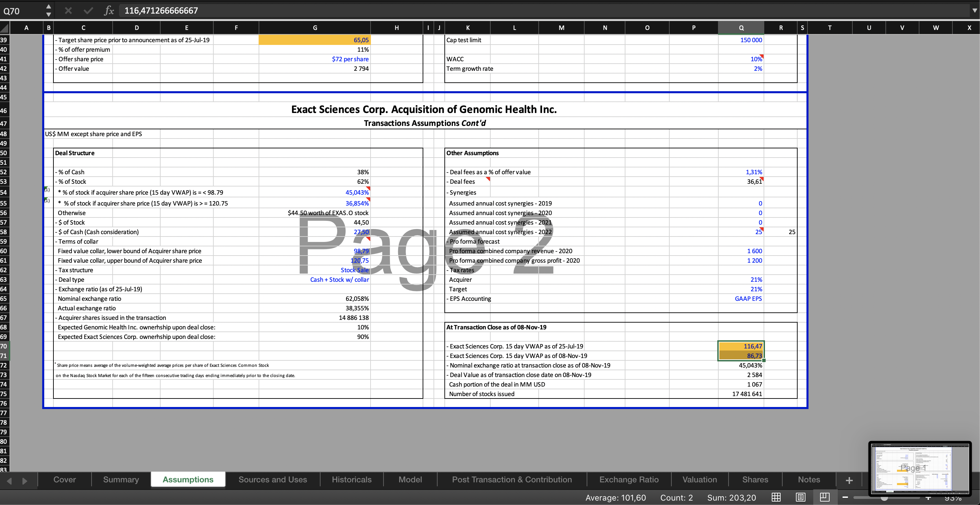Go to the previous sheet tab arrow

pos(9,480)
